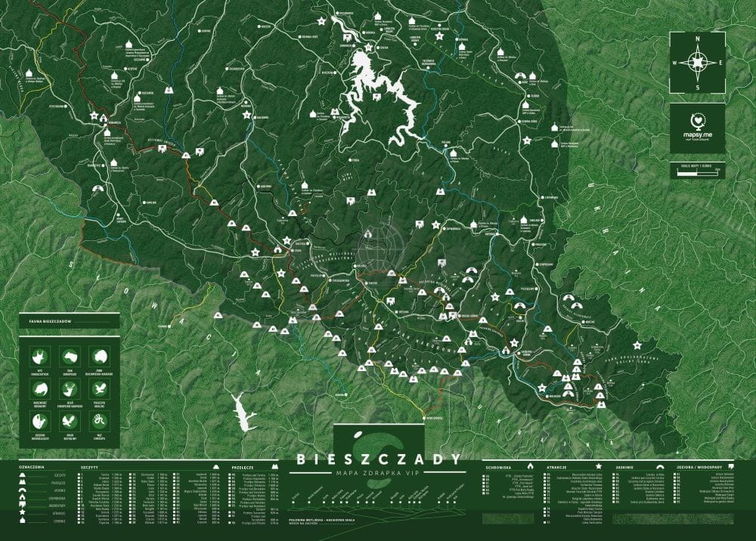Click the mapsy.me globe heart logo
The width and height of the screenshot is (756, 541).
coord(696,119)
